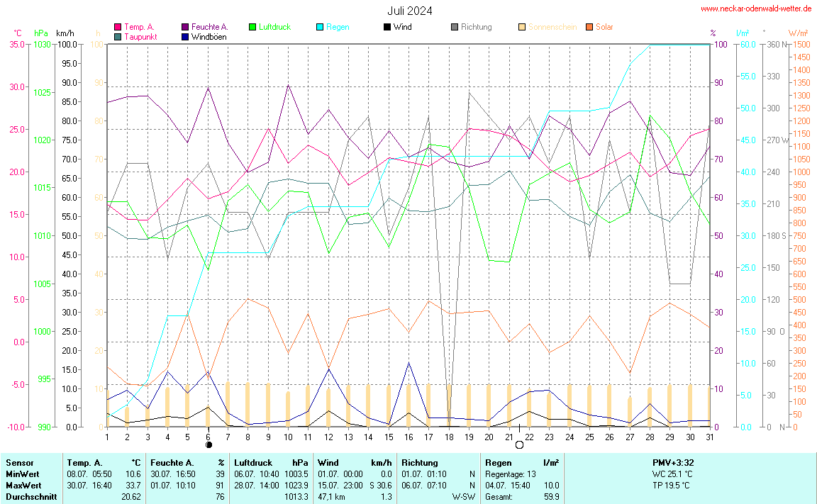Click the full moon icon near day 21
The height and width of the screenshot is (504, 817).
[x=519, y=444]
